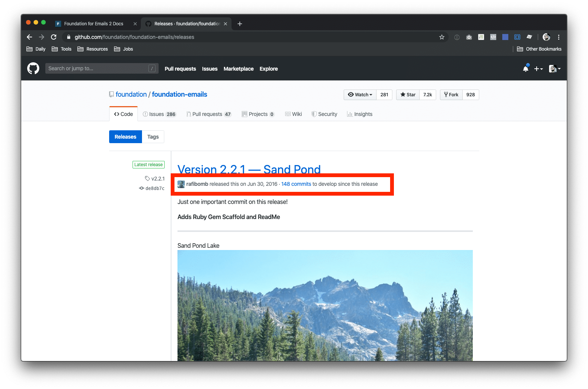Viewport: 588px width, 389px height.
Task: Click the camera extension icon in toolbar
Action: point(469,37)
